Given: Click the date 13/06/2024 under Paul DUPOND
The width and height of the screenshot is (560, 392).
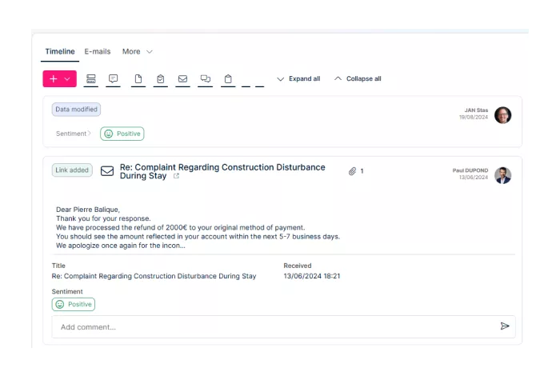Looking at the screenshot, I should click(474, 178).
